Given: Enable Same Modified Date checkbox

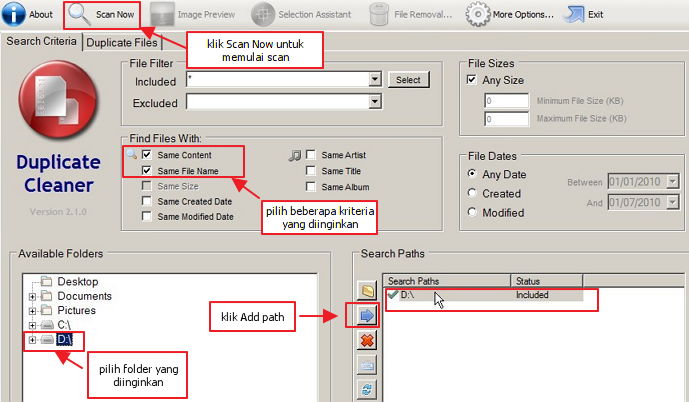Looking at the screenshot, I should [x=147, y=217].
